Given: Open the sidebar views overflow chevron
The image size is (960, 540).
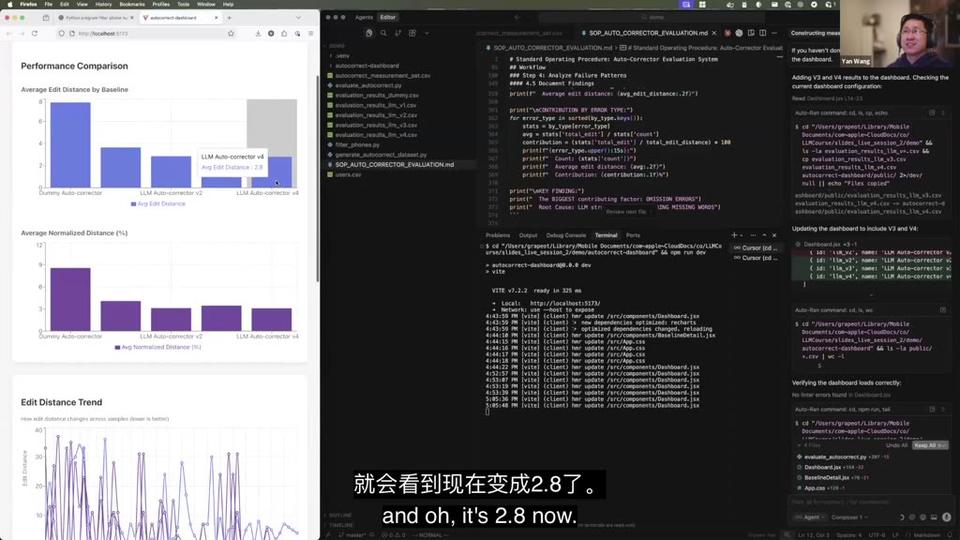Looking at the screenshot, I should click(x=427, y=33).
